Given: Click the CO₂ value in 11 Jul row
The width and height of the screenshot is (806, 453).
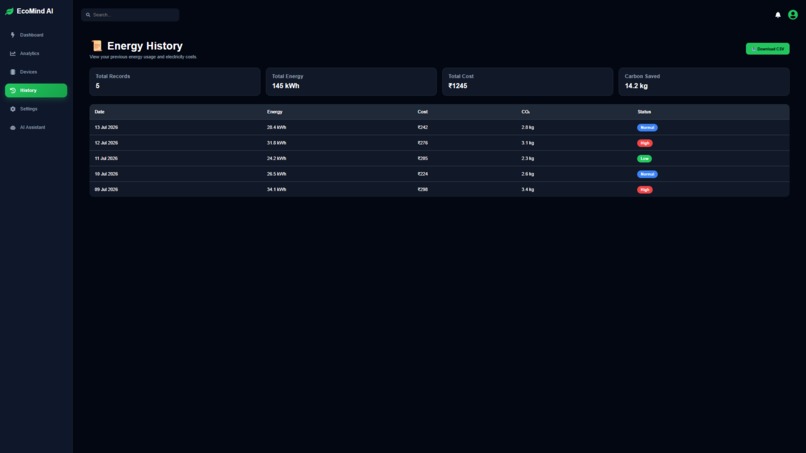Looking at the screenshot, I should coord(527,158).
